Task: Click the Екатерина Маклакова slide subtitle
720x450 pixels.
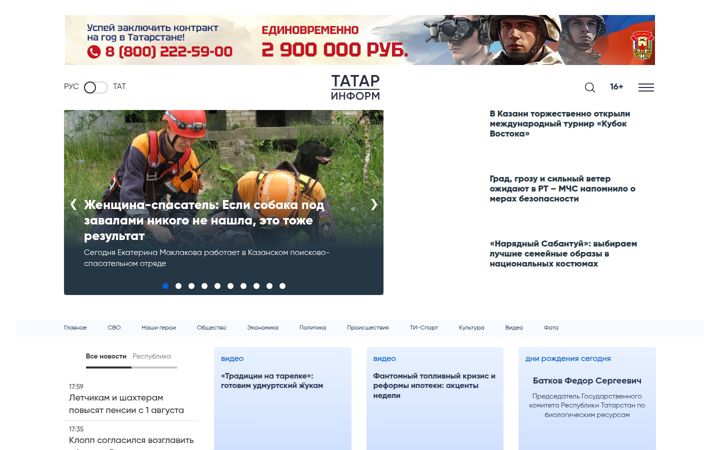Action: (207, 258)
